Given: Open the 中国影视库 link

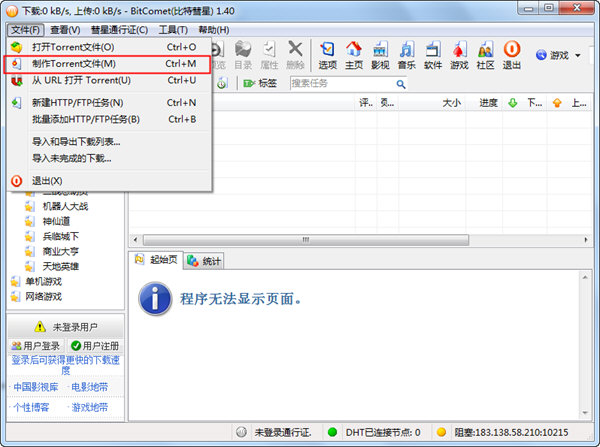Looking at the screenshot, I should click(x=36, y=386).
